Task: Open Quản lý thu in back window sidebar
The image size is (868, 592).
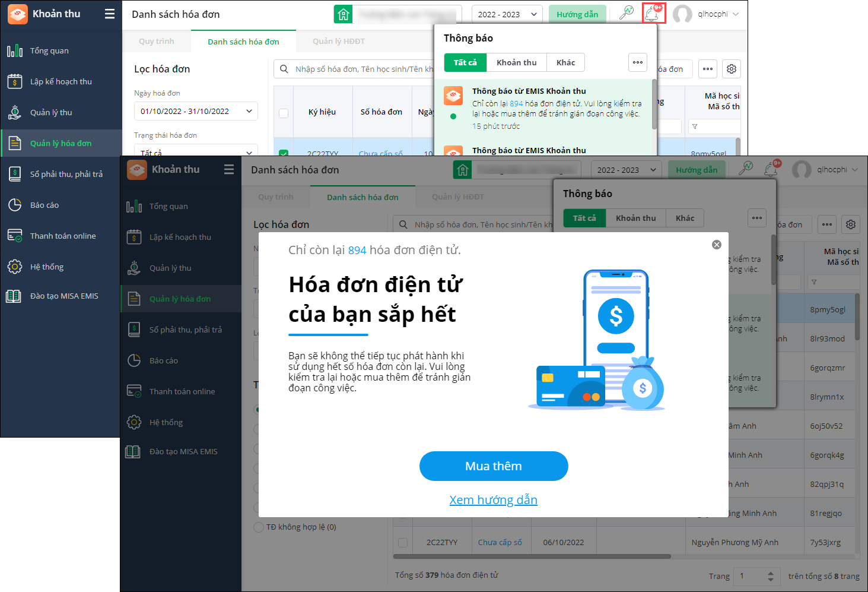Action: coord(61,112)
